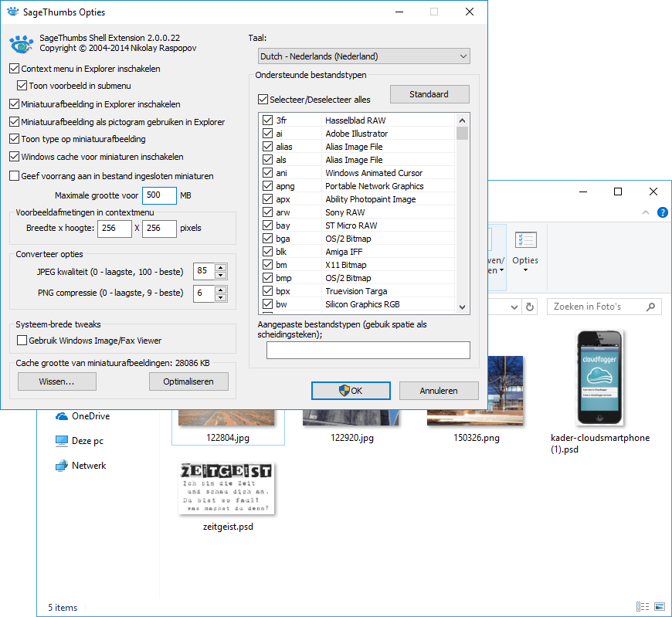This screenshot has width=672, height=617.
Task: Click the search magnifier in Zoeken in Foto's
Action: point(650,307)
